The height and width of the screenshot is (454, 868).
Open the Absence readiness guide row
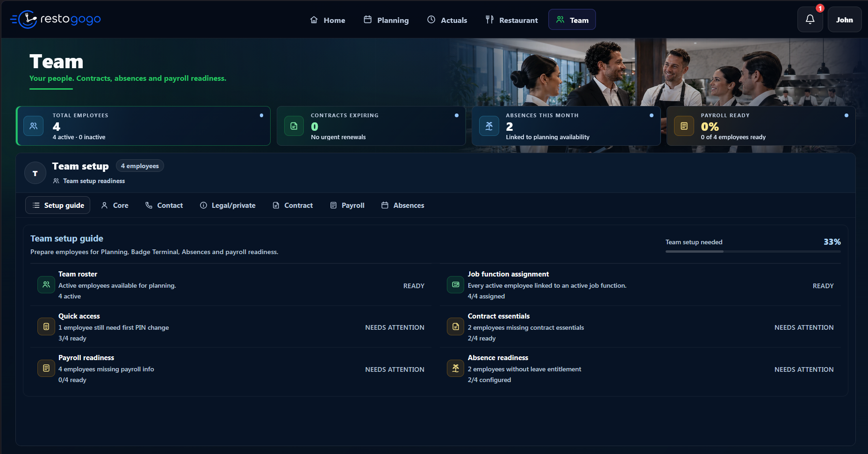[640, 369]
